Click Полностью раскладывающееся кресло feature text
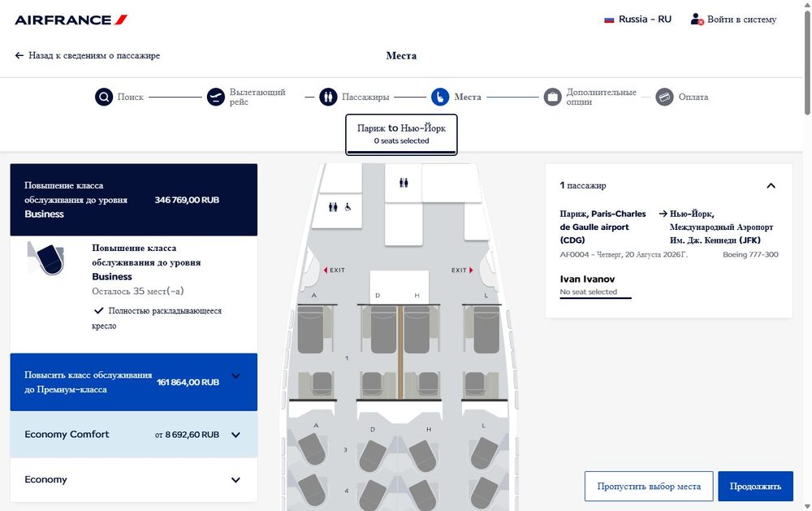The image size is (812, 511). pos(157,318)
